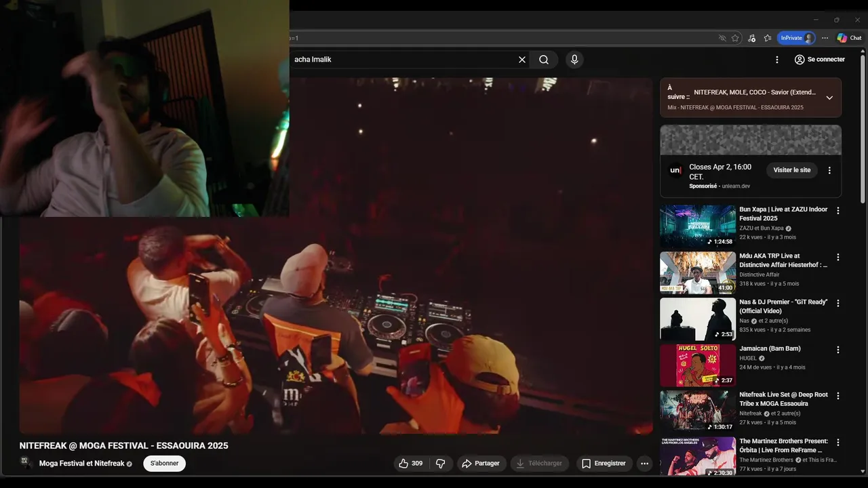Viewport: 868px width, 488px height.
Task: Clear the YouTube search box
Action: coord(522,60)
